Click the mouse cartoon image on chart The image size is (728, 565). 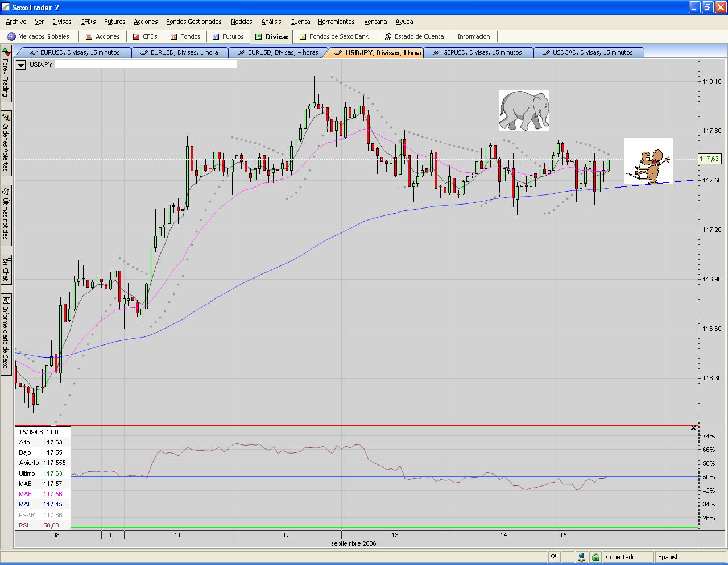point(648,161)
